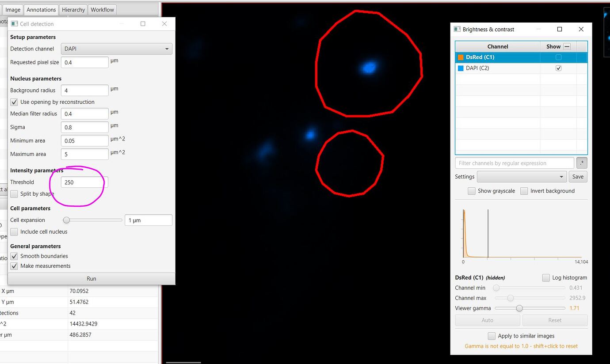Click the orange DsRed channel color box
Viewport: 610px width, 364px height.
(x=461, y=57)
